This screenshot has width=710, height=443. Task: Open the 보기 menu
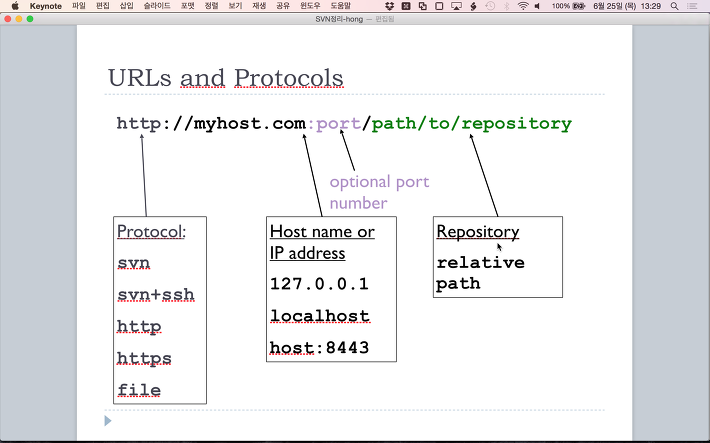click(x=235, y=6)
